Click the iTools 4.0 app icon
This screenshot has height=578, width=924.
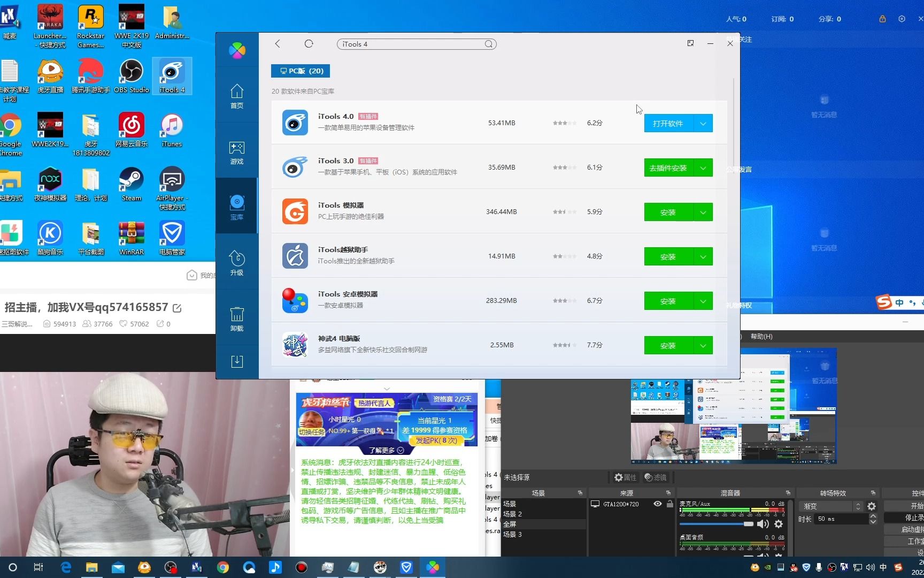[295, 123]
